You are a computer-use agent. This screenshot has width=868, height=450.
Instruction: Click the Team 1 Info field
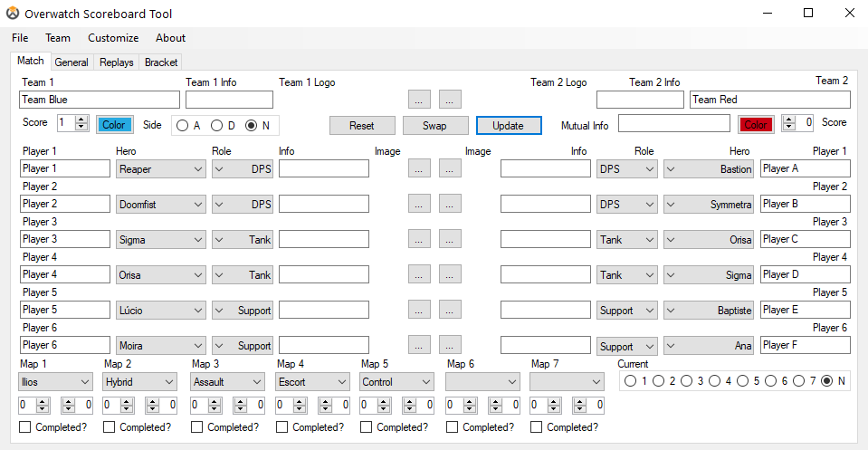point(229,100)
